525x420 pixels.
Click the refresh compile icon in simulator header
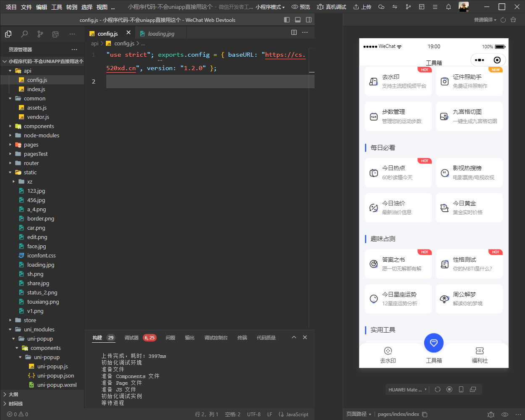(x=503, y=20)
